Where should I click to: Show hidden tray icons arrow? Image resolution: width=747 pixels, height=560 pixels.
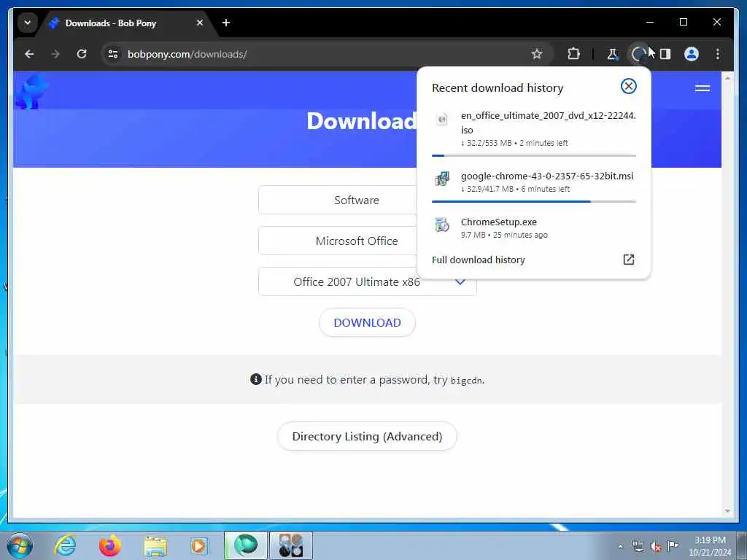pos(620,547)
